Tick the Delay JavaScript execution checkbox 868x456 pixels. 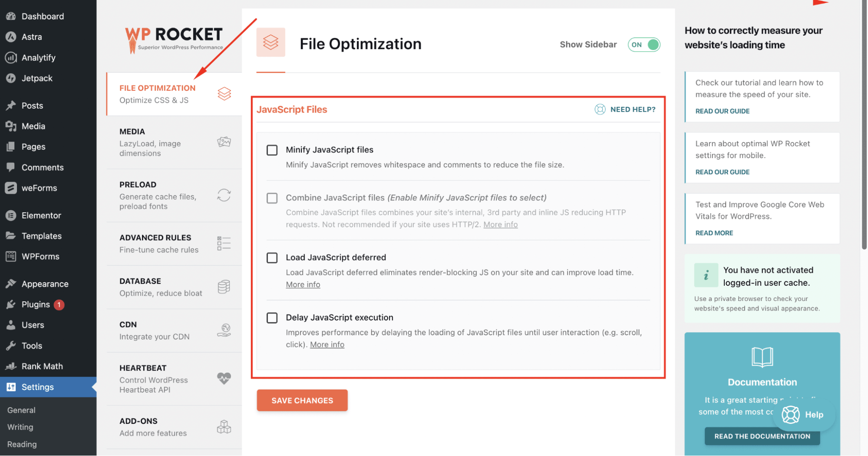point(272,318)
